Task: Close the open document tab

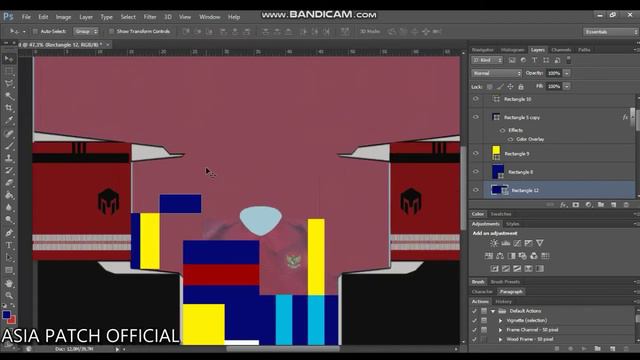Action: coord(108,44)
